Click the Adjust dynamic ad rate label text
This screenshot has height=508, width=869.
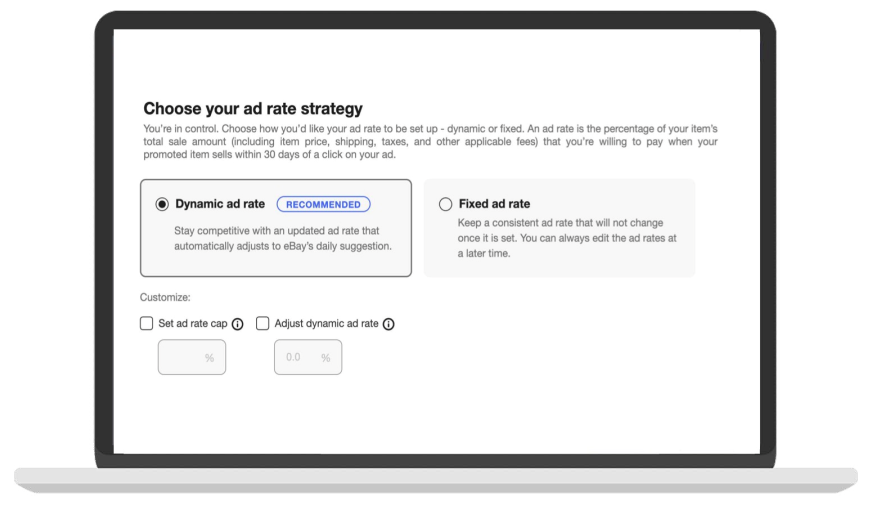(x=326, y=324)
